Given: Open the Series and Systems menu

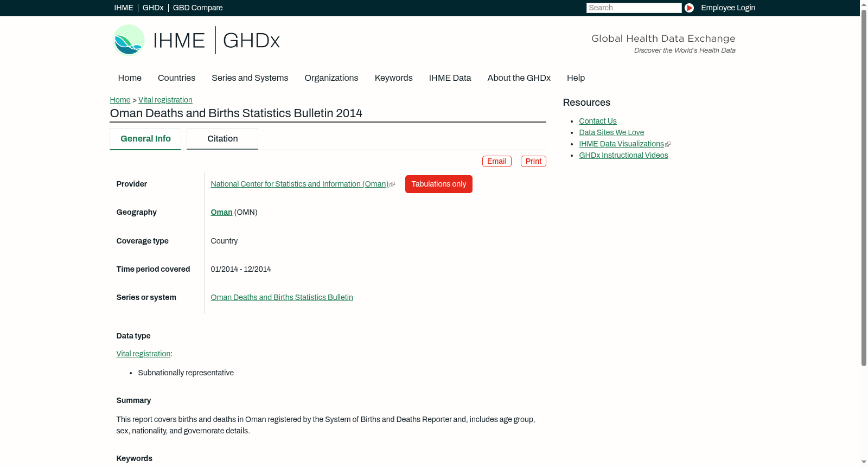Looking at the screenshot, I should click(x=250, y=78).
